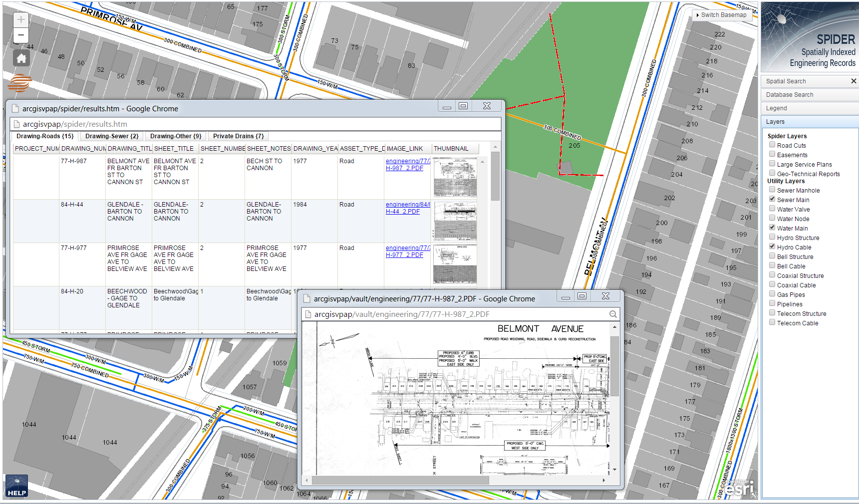Expand the Switch Basemap dropdown
The height and width of the screenshot is (504, 859).
pyautogui.click(x=721, y=15)
